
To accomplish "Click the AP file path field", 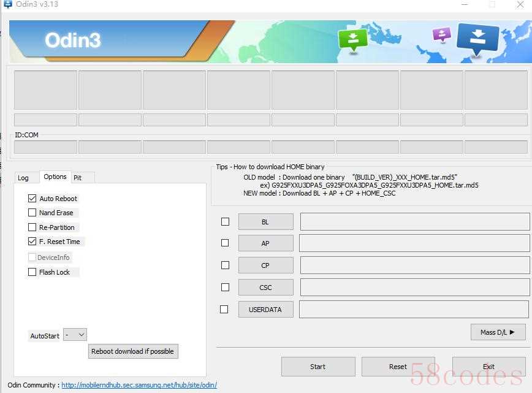I will [x=414, y=243].
